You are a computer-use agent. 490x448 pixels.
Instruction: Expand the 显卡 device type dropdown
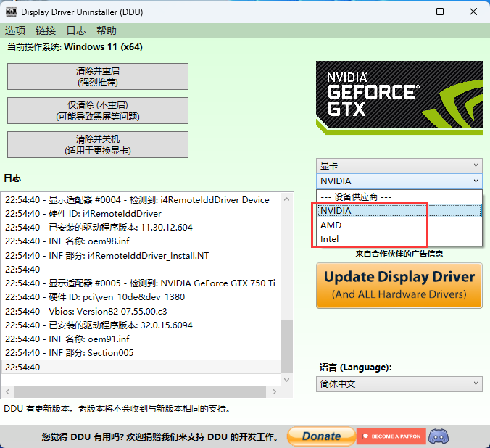click(399, 166)
